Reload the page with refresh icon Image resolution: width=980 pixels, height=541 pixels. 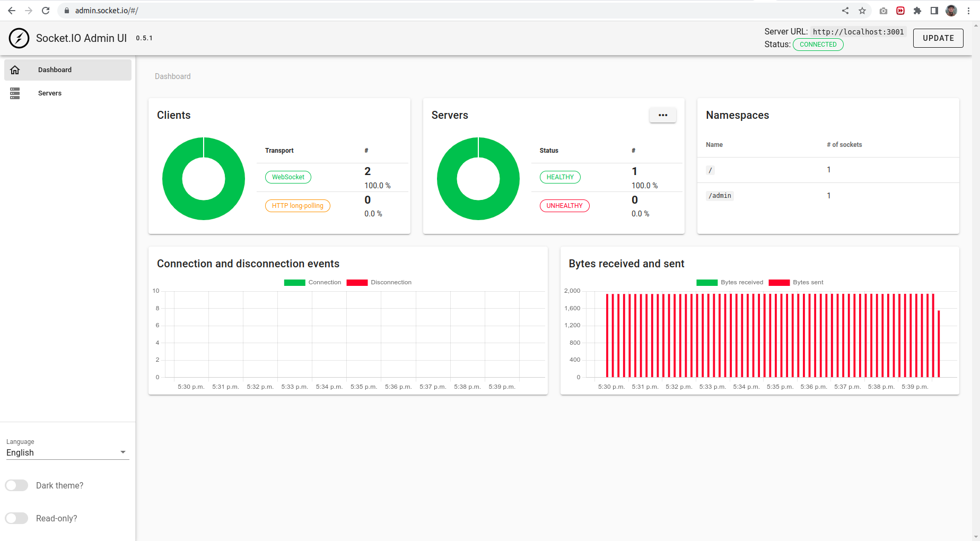[46, 11]
